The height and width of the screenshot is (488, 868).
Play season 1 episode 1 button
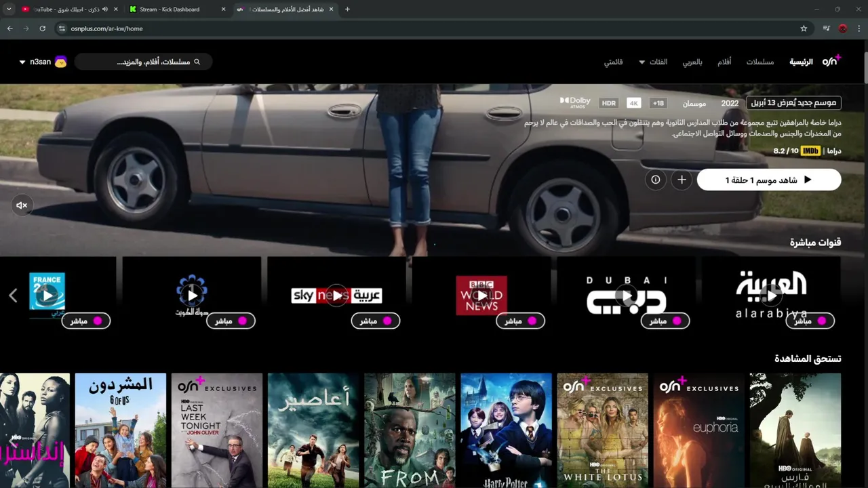[769, 180]
